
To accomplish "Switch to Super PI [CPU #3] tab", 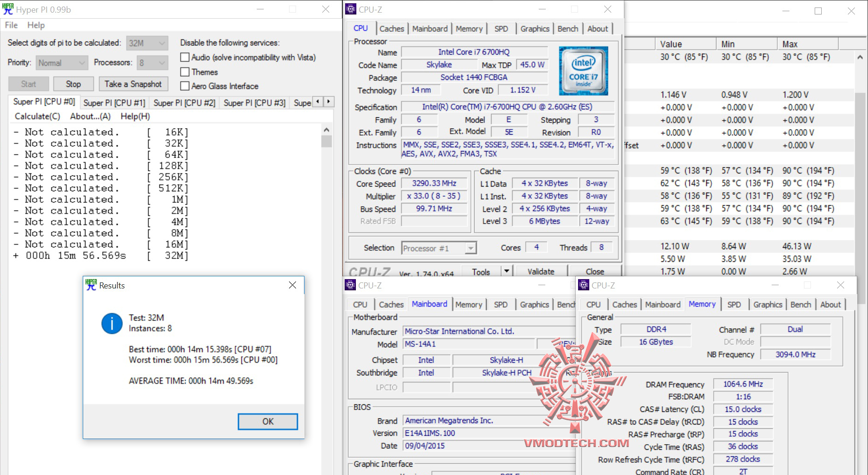I will (254, 103).
